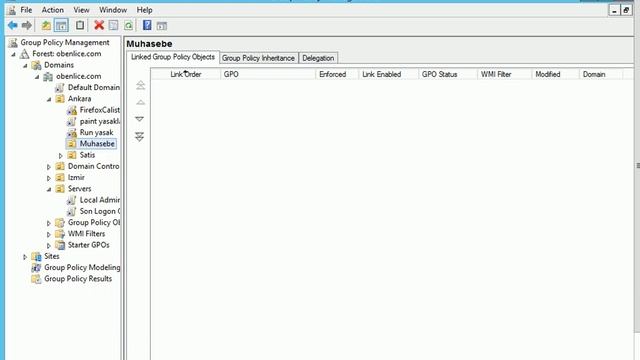Click Move link to top double arrow

140,85
